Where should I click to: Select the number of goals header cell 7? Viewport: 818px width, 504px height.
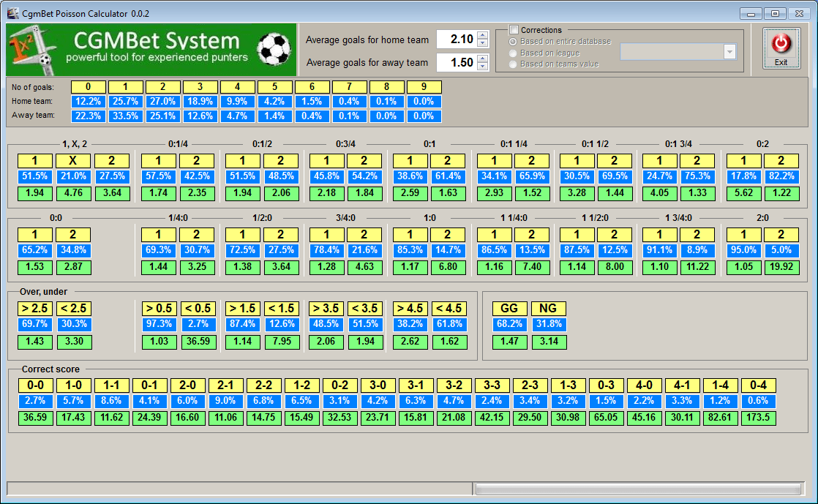(x=349, y=87)
